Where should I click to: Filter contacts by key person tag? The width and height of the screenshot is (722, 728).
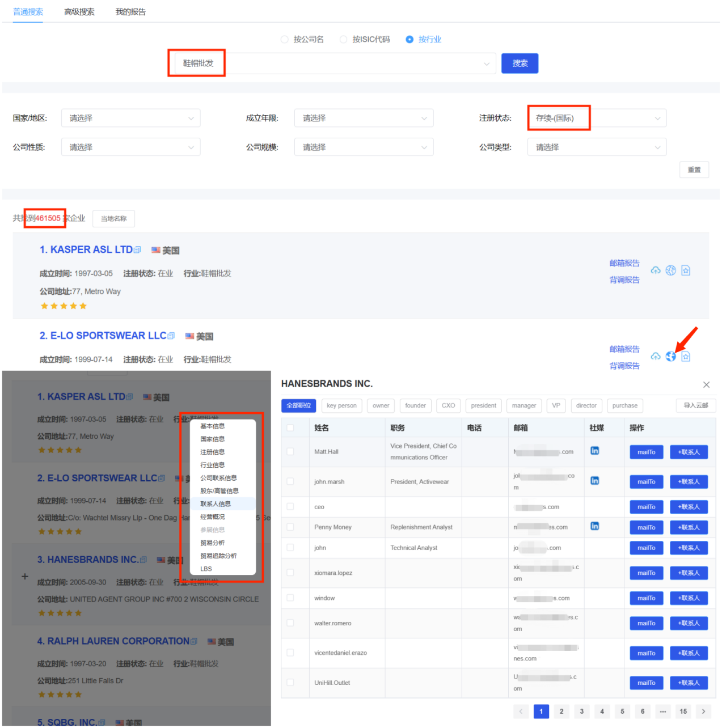(342, 406)
